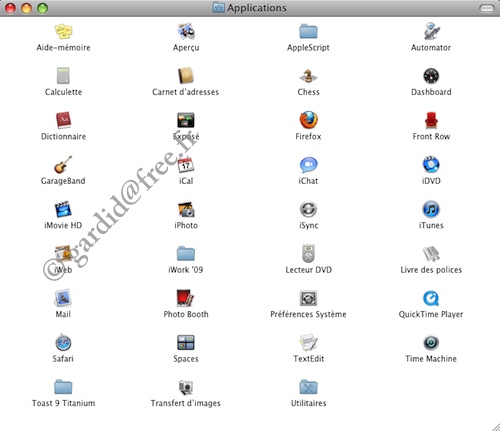Click the Time Machine icon

[431, 343]
